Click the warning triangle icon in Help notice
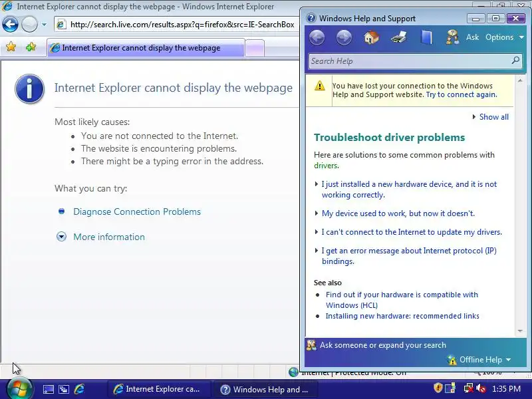The image size is (532, 399). click(x=320, y=86)
